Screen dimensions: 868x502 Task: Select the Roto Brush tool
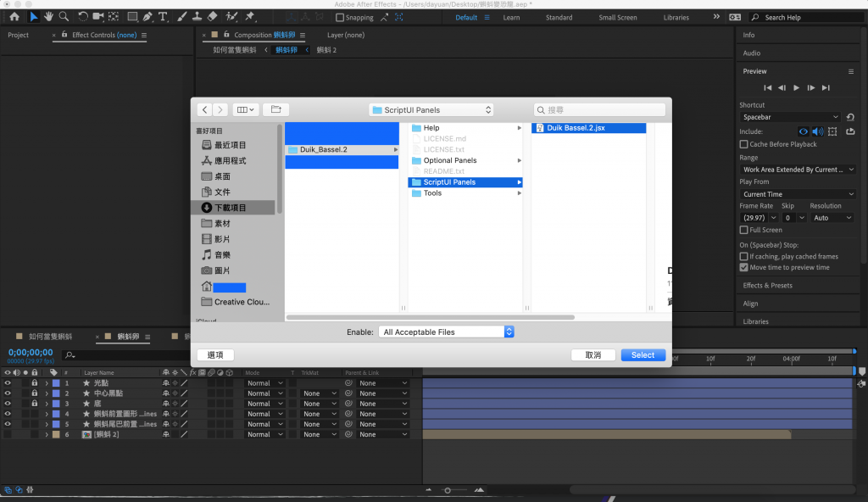pyautogui.click(x=231, y=17)
